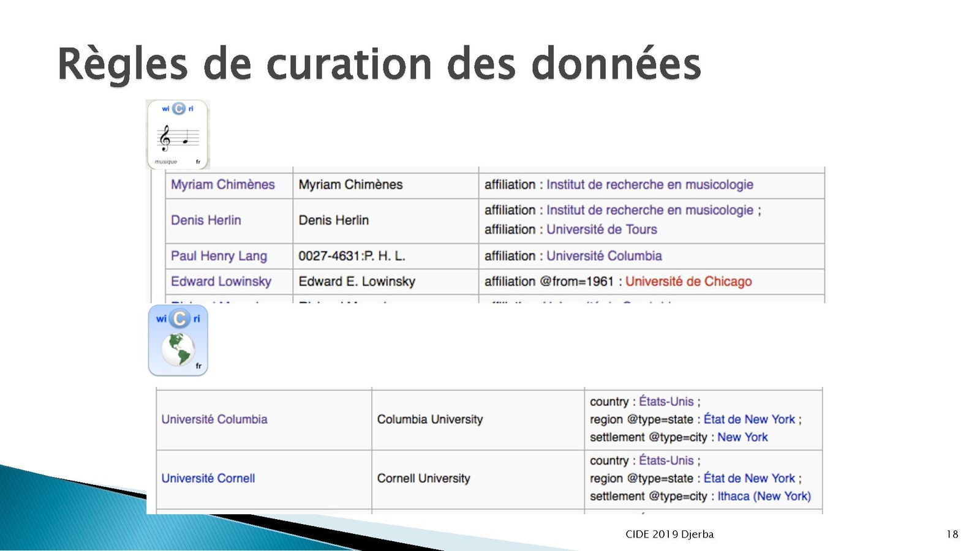
Task: Click the slide number 18
Action: point(952,534)
